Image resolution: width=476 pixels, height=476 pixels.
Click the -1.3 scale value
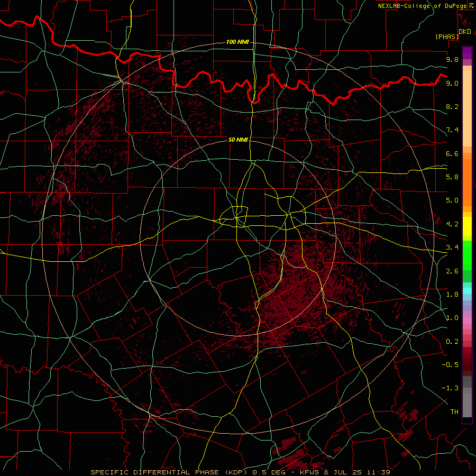[450, 388]
